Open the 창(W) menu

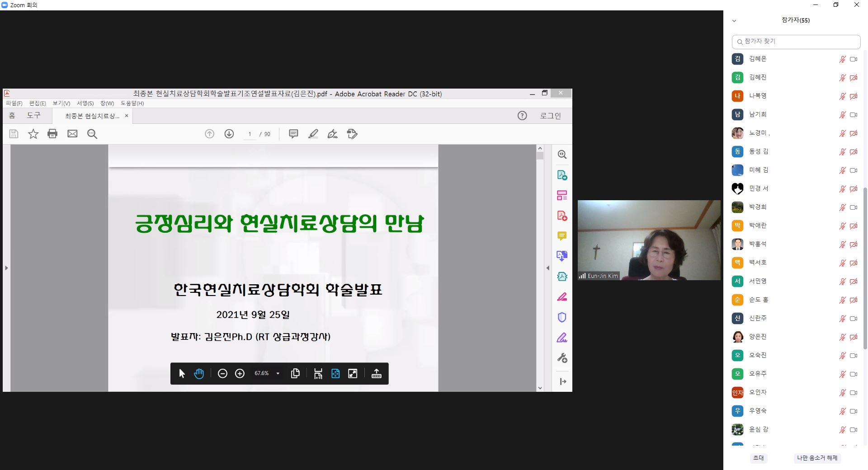pyautogui.click(x=107, y=103)
